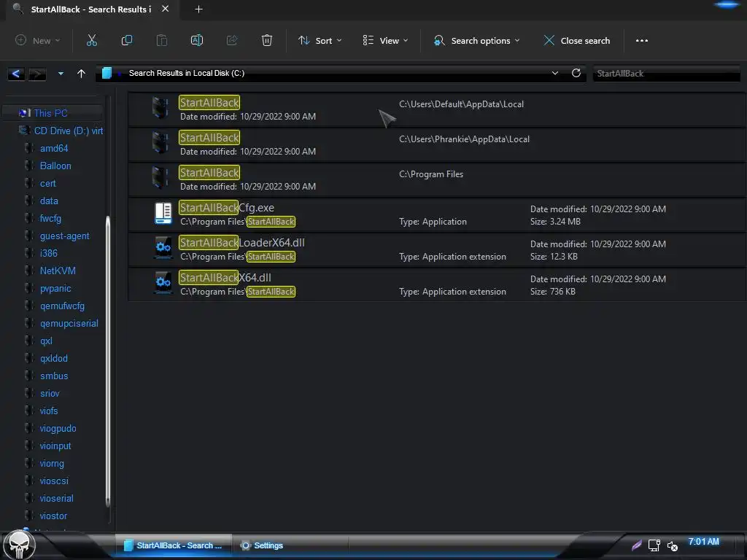Click the address bar path text
The image size is (747, 560).
(186, 74)
